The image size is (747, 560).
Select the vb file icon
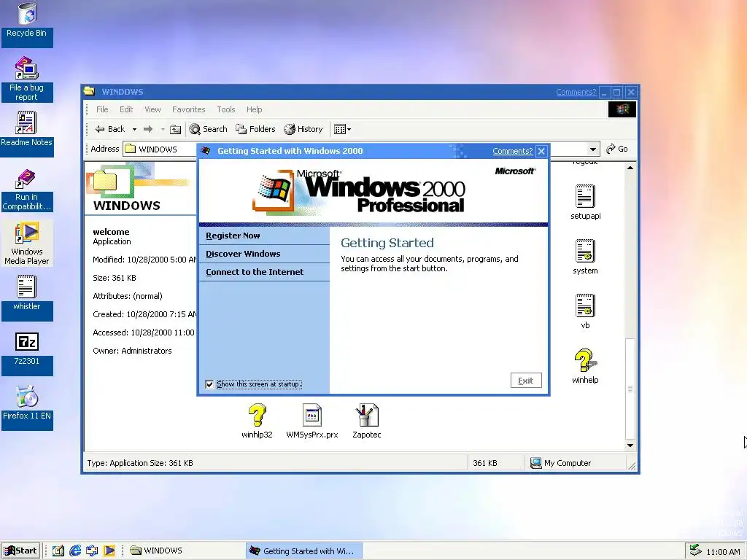pyautogui.click(x=585, y=312)
